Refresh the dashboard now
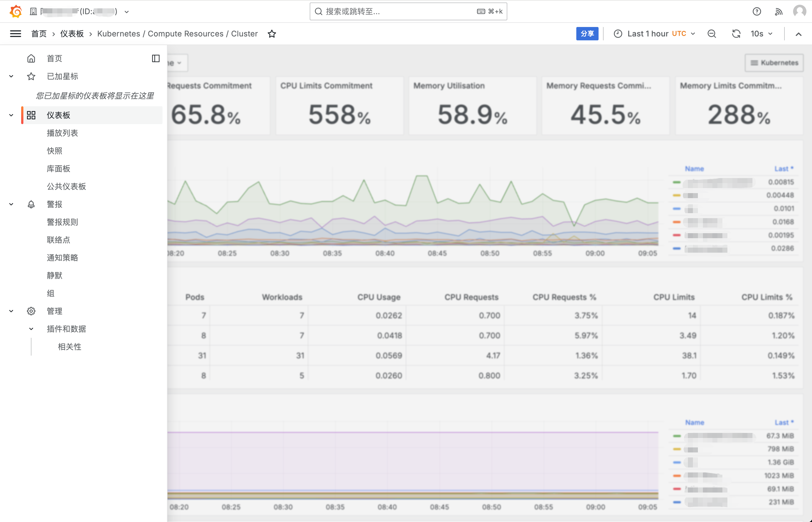The height and width of the screenshot is (522, 812). tap(736, 34)
